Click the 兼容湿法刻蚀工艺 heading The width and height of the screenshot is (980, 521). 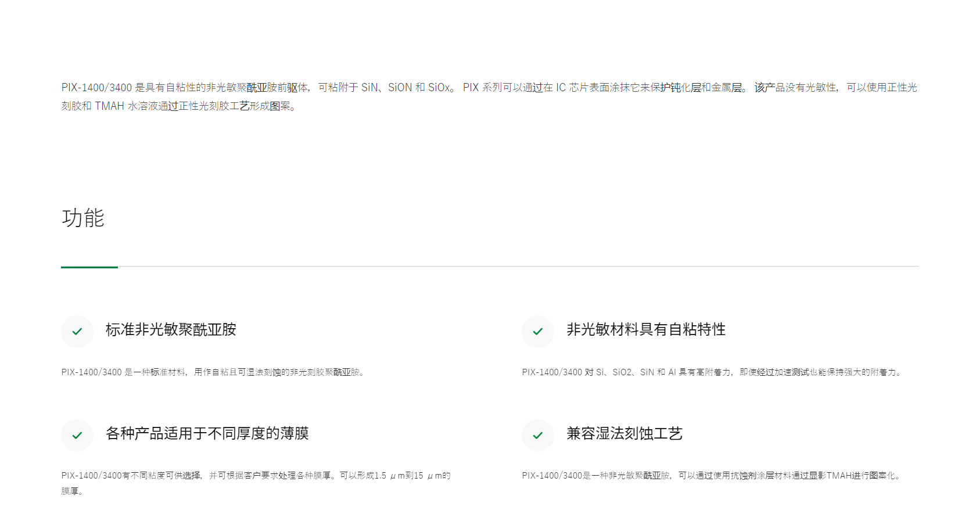click(624, 434)
